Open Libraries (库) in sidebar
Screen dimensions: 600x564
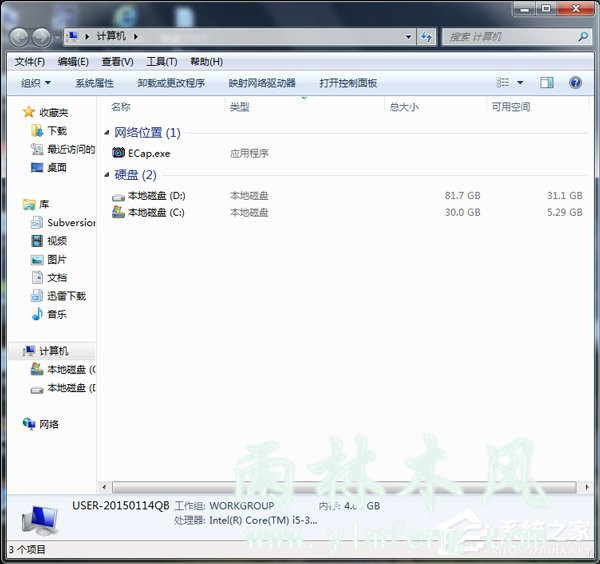click(36, 204)
